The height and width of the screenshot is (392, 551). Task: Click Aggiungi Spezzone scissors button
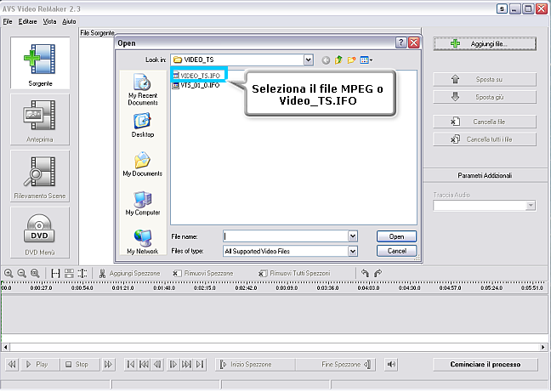(x=129, y=273)
